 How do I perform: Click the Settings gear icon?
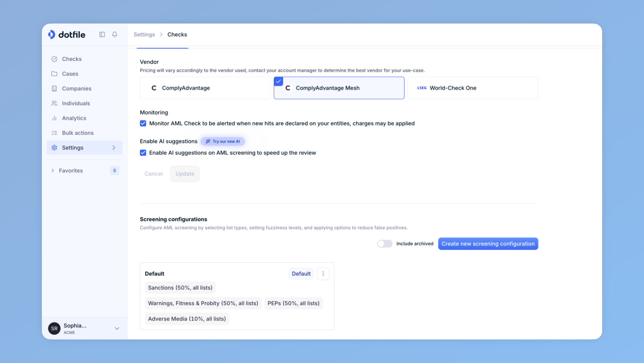pos(54,148)
